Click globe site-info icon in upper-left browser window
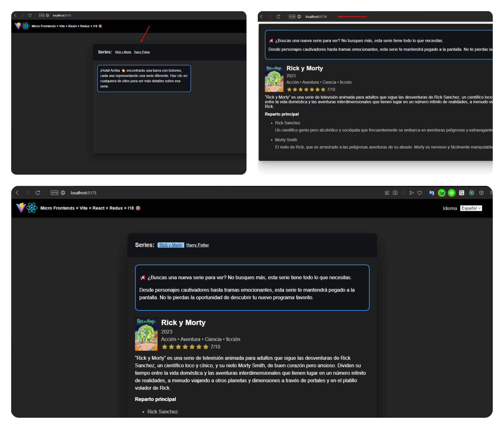 pos(48,15)
